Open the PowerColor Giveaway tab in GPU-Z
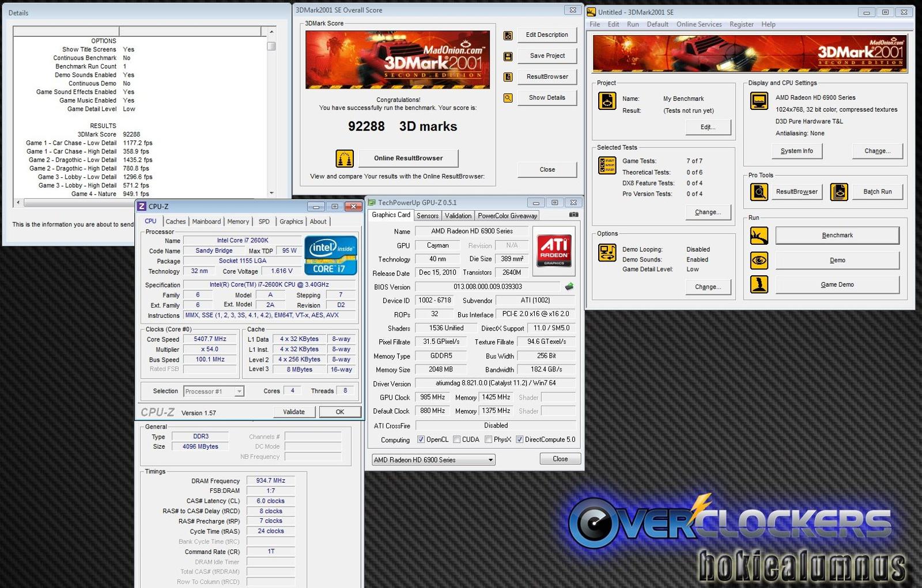Screen dimensions: 922x588 tap(508, 216)
